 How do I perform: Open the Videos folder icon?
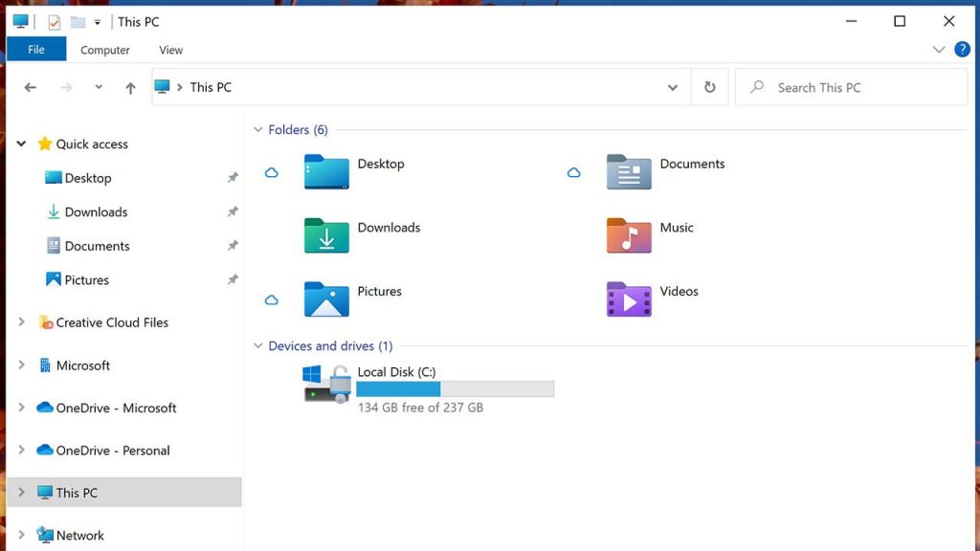click(x=629, y=299)
